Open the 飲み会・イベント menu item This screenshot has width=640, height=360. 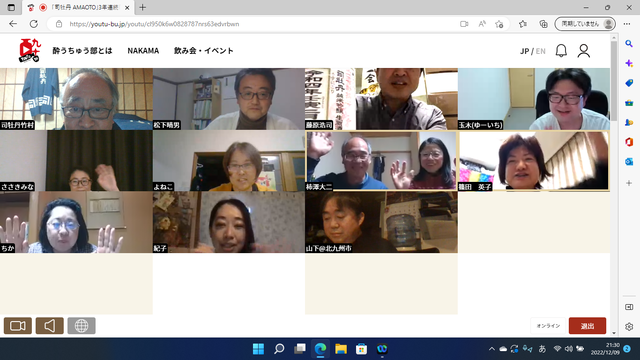pyautogui.click(x=204, y=51)
